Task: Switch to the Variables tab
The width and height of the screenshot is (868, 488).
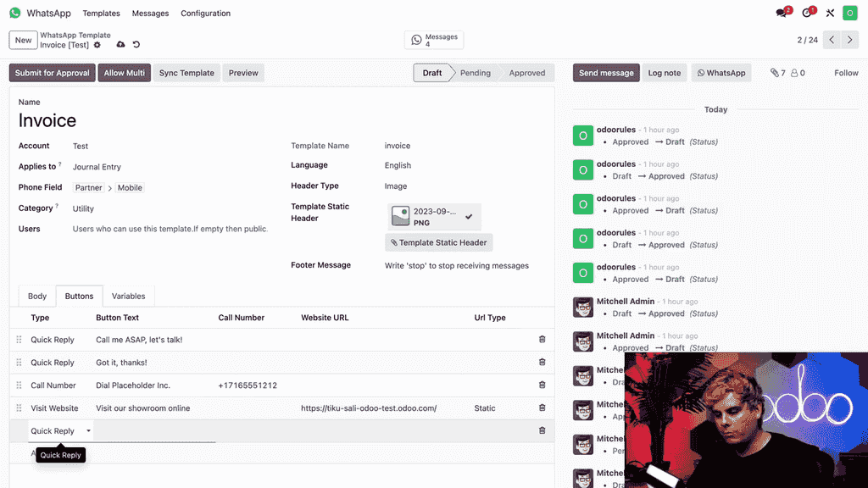Action: click(x=128, y=297)
